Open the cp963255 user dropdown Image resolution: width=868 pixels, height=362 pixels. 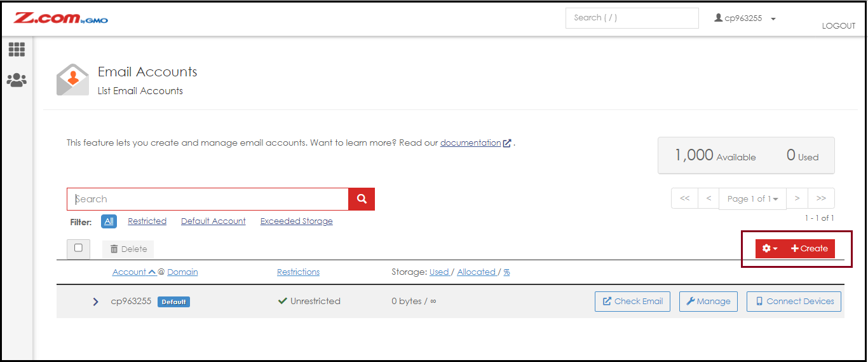tap(745, 18)
